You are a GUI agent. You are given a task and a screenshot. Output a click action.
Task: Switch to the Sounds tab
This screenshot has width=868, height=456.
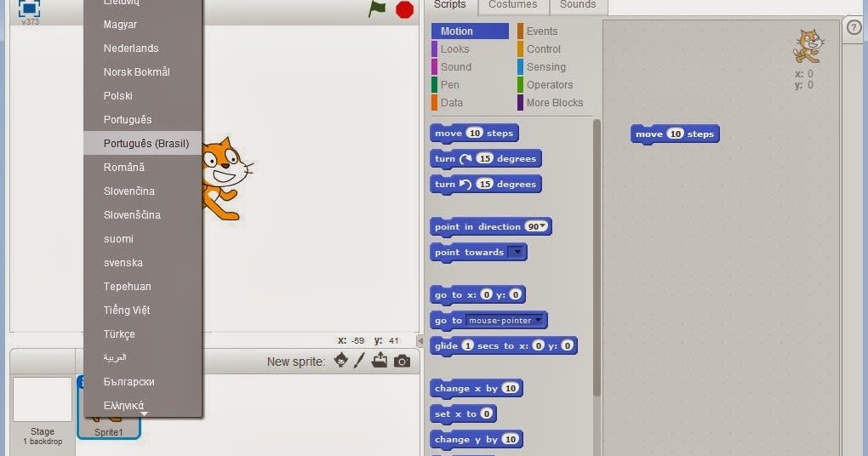pos(578,6)
